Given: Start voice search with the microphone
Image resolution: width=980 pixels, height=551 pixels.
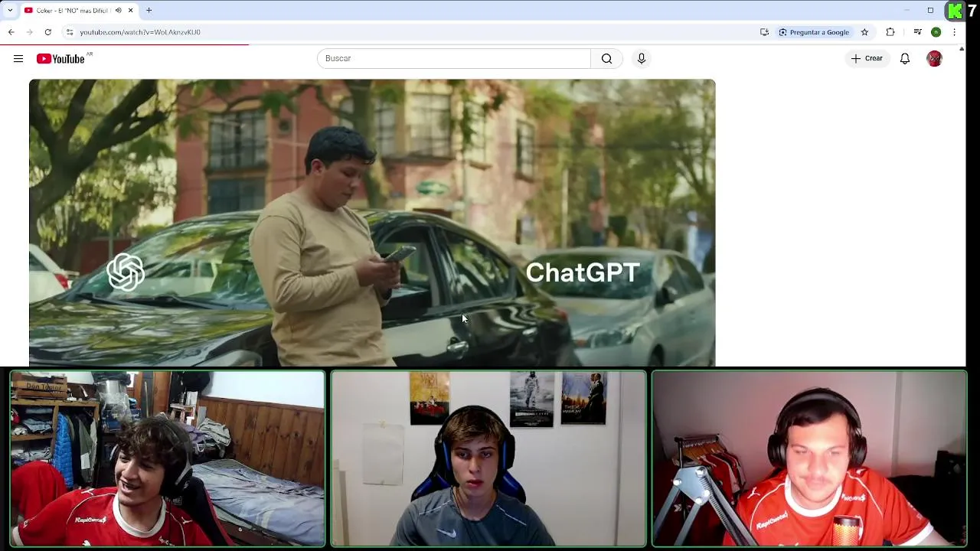Looking at the screenshot, I should pyautogui.click(x=642, y=58).
